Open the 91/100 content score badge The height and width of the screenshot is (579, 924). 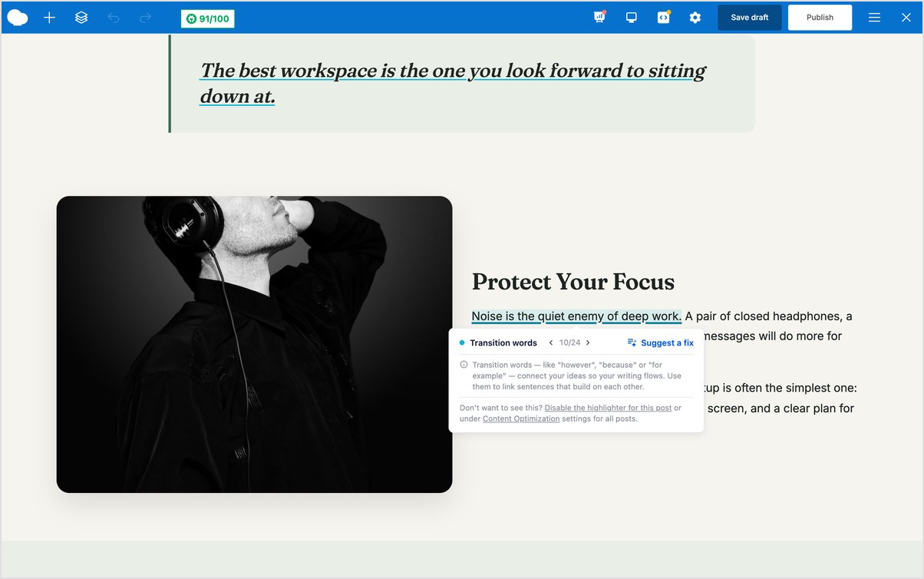(x=208, y=18)
